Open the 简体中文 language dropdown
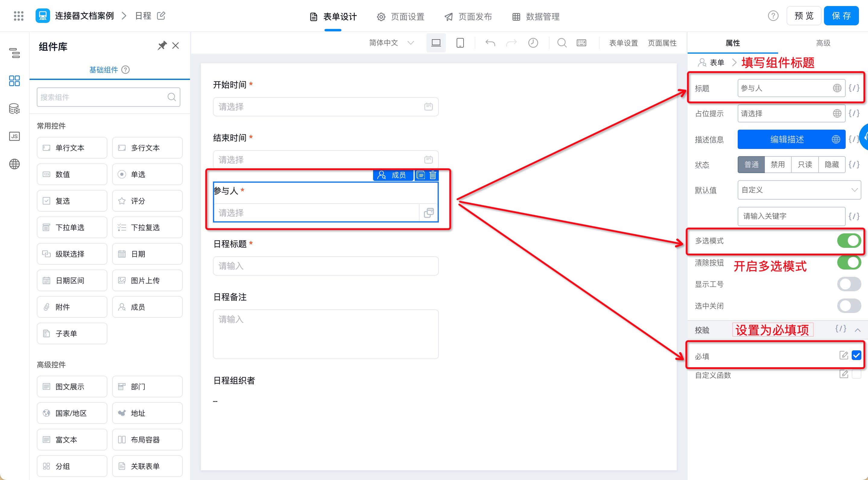Screen dimensions: 868x480 click(x=391, y=43)
